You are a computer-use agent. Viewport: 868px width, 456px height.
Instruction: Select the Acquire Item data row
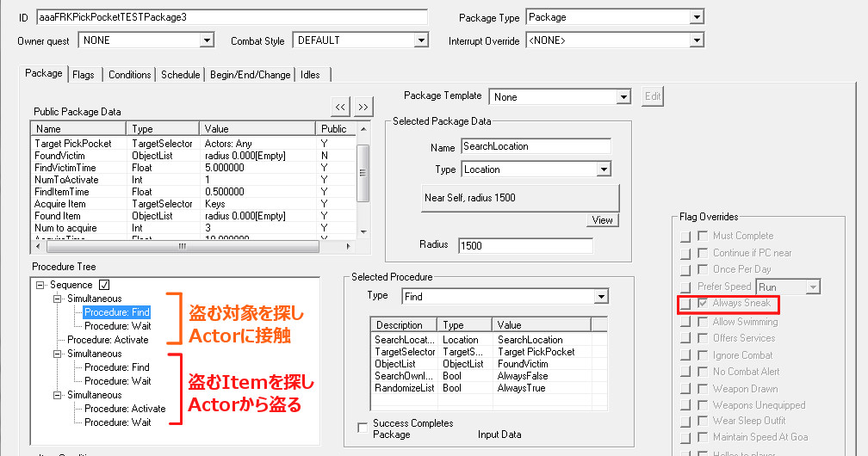coord(194,204)
